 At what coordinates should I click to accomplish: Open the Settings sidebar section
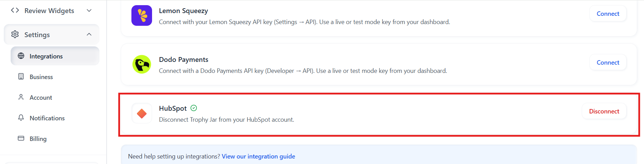point(52,34)
